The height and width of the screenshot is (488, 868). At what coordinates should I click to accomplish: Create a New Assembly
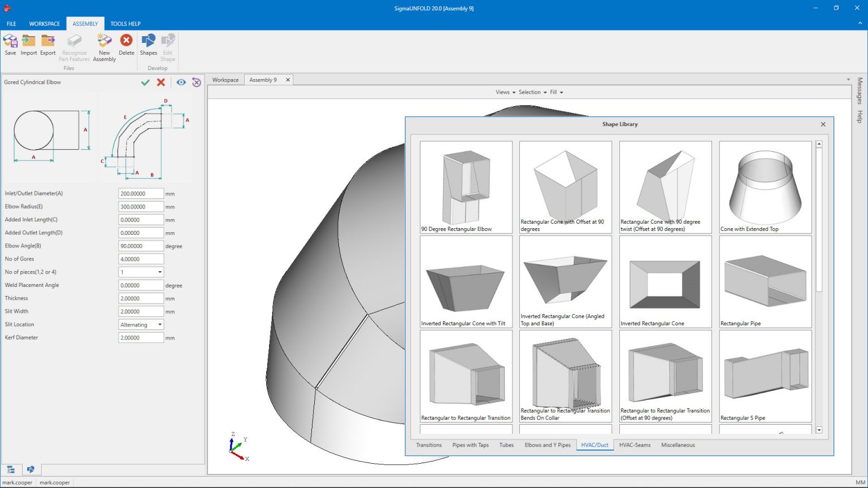point(104,45)
